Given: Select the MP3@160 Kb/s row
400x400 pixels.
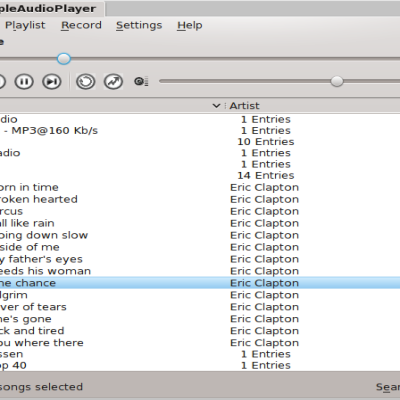Looking at the screenshot, I should (200, 130).
